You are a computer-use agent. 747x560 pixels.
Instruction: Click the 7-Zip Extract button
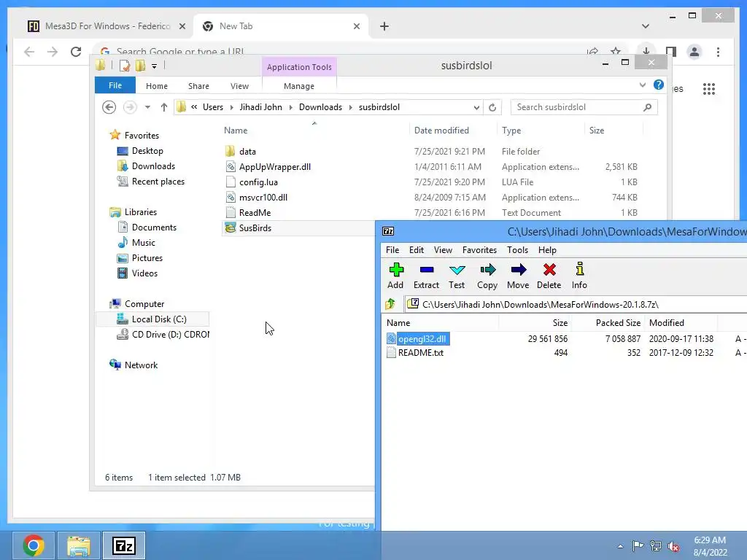(426, 276)
